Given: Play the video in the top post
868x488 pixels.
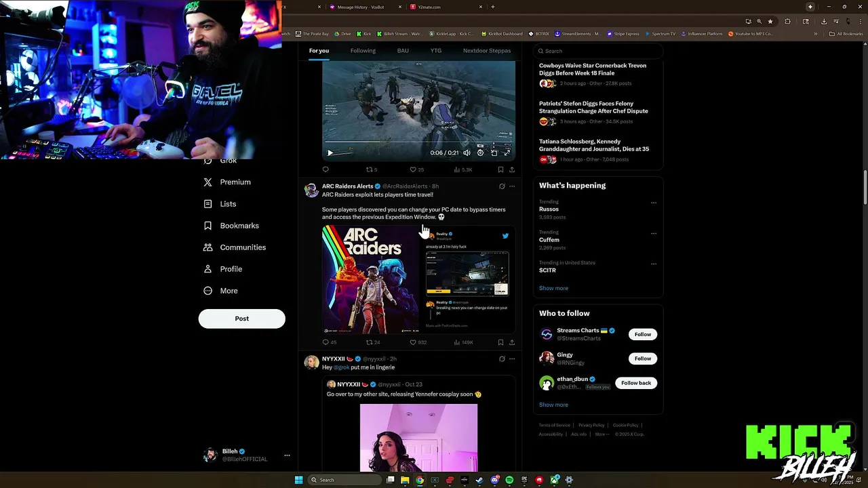Looking at the screenshot, I should [330, 152].
